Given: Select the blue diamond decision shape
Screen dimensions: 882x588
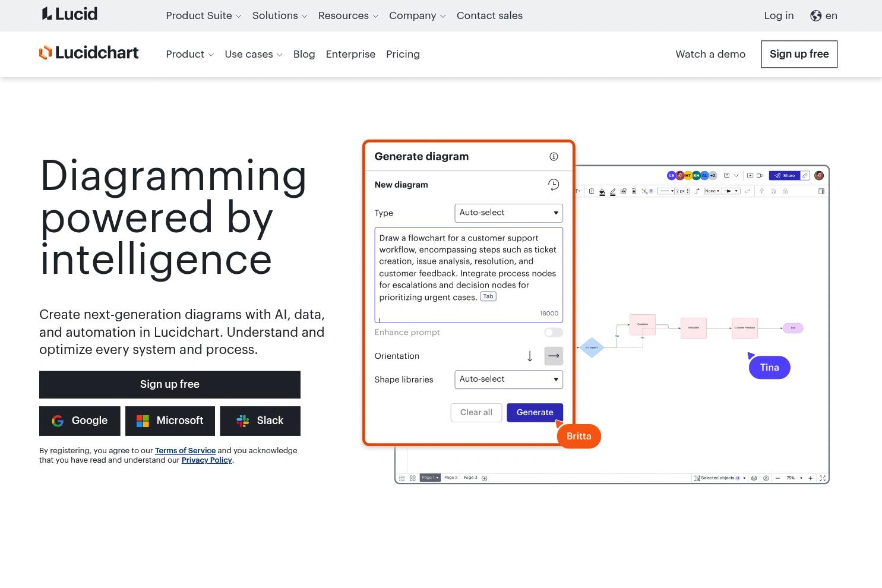Looking at the screenshot, I should [592, 347].
